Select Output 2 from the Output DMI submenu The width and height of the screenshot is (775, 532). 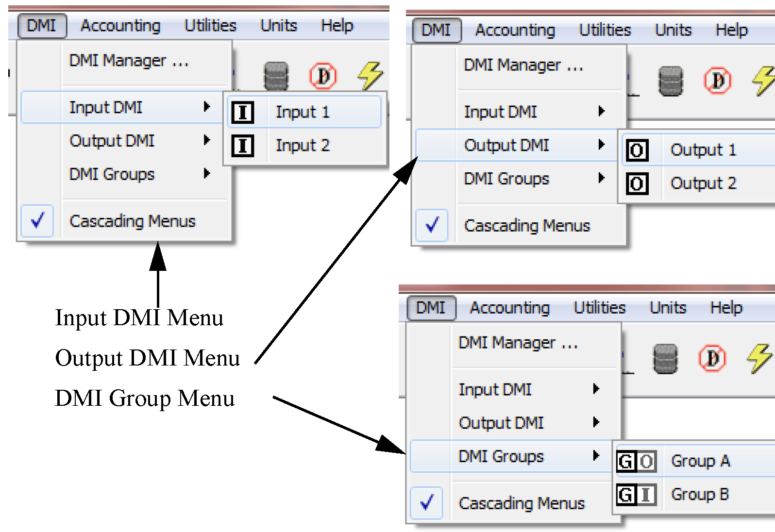703,183
